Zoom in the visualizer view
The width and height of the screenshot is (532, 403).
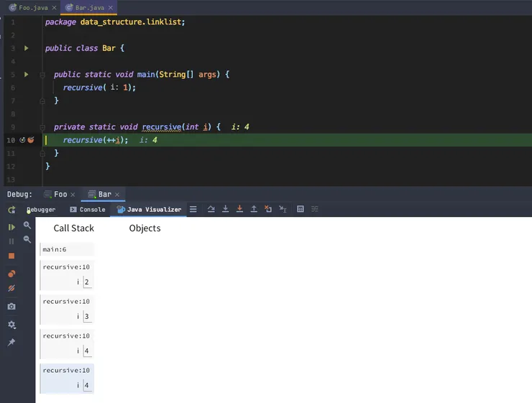pyautogui.click(x=27, y=226)
